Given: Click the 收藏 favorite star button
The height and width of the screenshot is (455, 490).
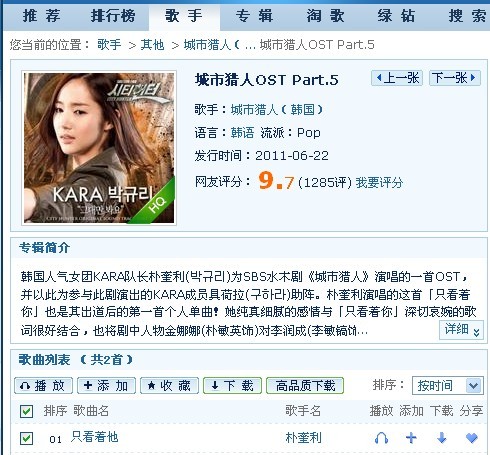Looking at the screenshot, I should coord(169,386).
